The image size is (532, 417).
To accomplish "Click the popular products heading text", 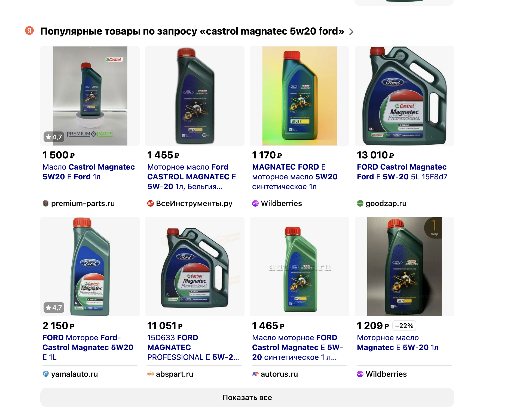I will click(192, 31).
